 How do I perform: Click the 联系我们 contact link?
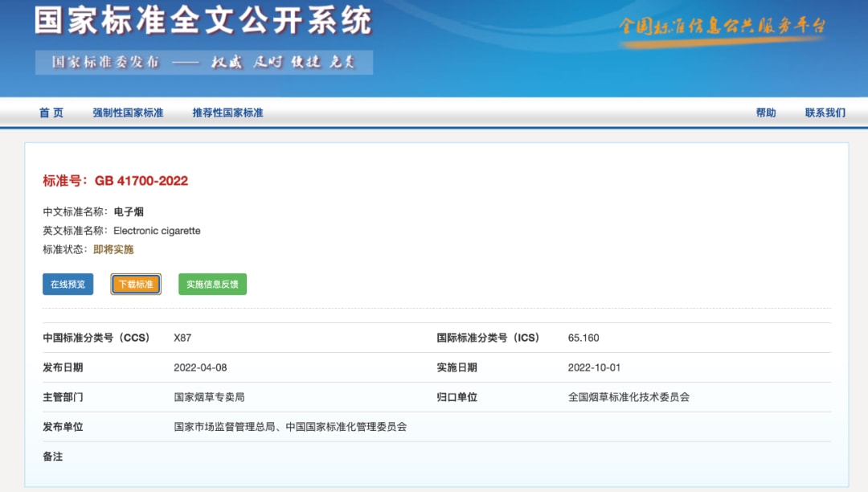tap(825, 113)
